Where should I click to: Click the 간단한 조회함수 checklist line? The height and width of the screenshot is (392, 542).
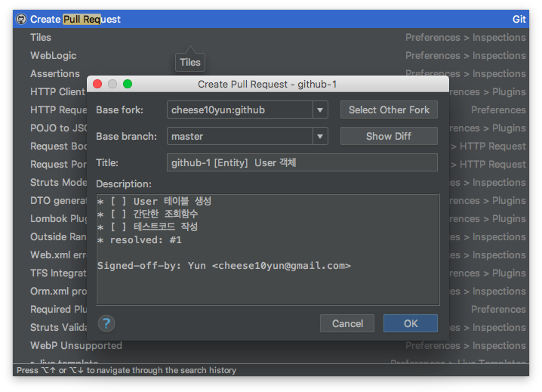coord(148,214)
